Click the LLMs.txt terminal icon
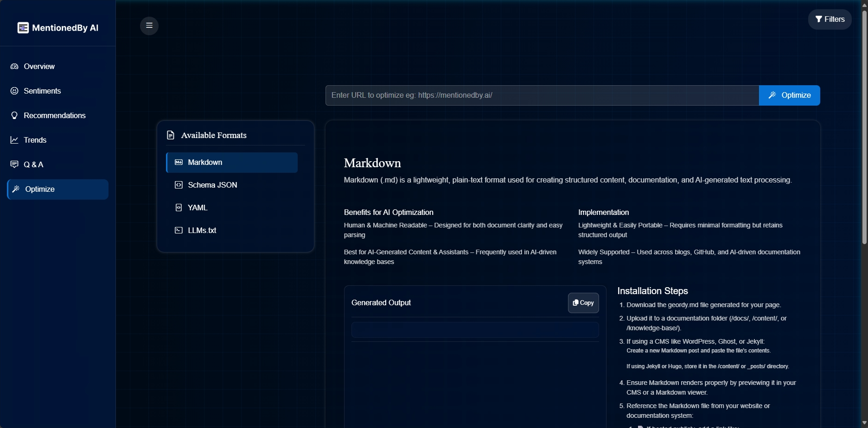 [179, 230]
